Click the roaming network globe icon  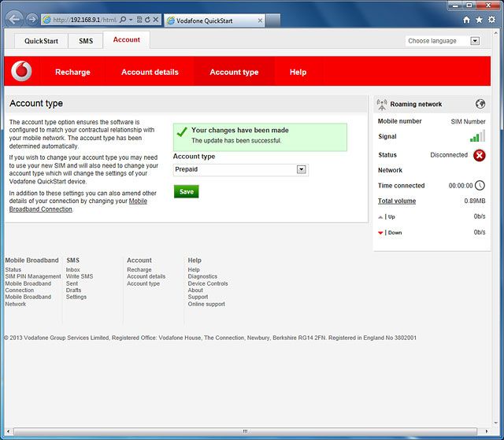[480, 104]
